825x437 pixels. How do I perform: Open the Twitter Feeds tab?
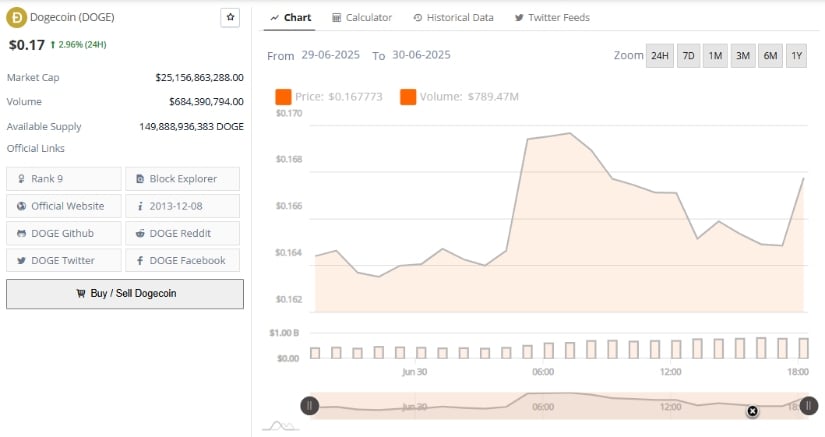(x=552, y=17)
